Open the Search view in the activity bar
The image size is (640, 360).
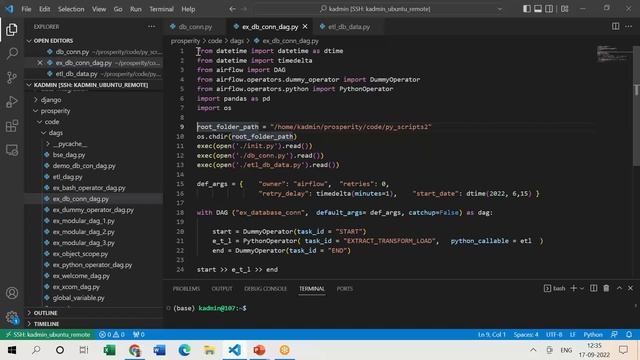pyautogui.click(x=12, y=53)
